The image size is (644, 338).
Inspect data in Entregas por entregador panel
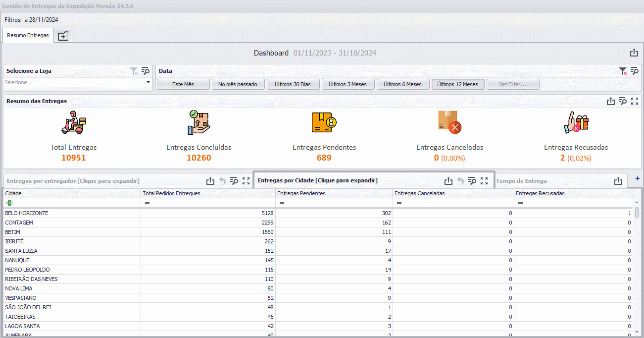coord(234,181)
